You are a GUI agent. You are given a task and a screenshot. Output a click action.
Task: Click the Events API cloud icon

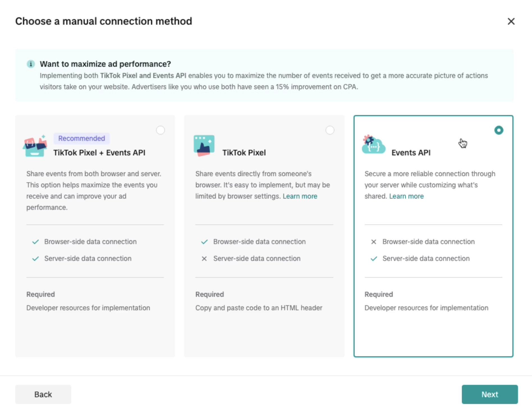373,145
